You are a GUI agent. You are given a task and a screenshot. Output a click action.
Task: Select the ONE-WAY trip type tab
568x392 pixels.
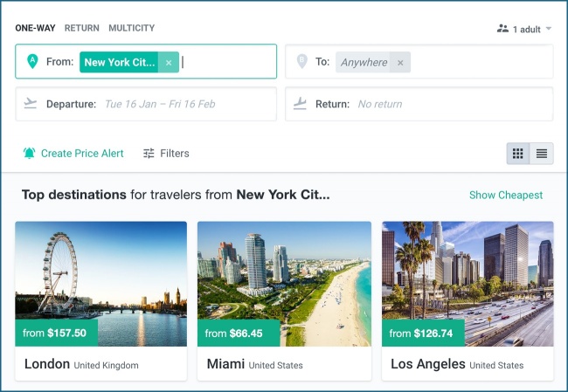pyautogui.click(x=35, y=28)
